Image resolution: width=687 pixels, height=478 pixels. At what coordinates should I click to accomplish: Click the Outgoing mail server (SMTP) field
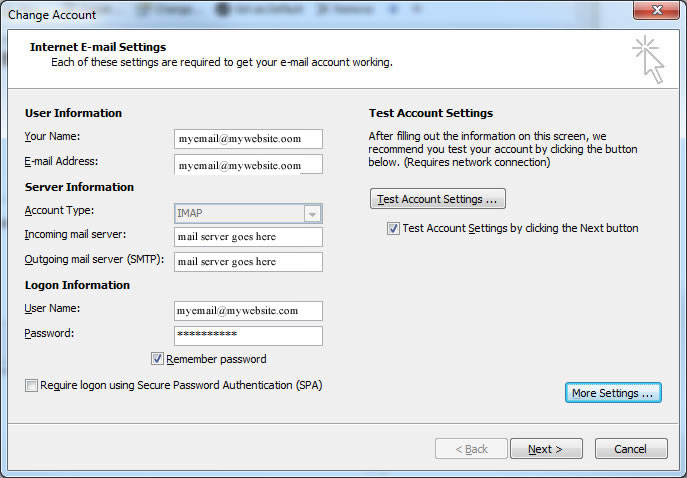[248, 262]
